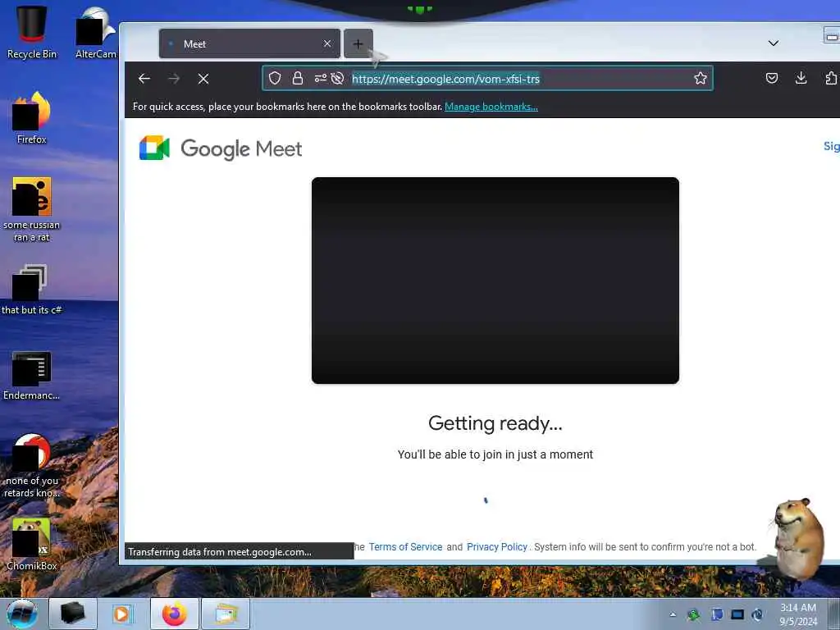The image size is (840, 630).
Task: Open the file explorer taskbar icon
Action: point(226,614)
